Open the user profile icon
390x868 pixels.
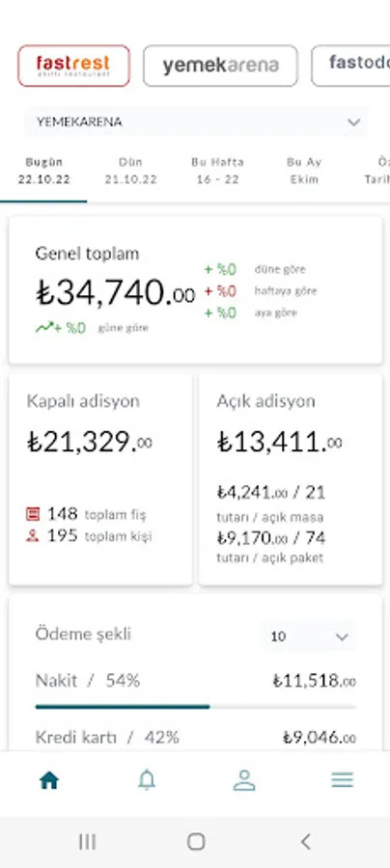coord(243,780)
